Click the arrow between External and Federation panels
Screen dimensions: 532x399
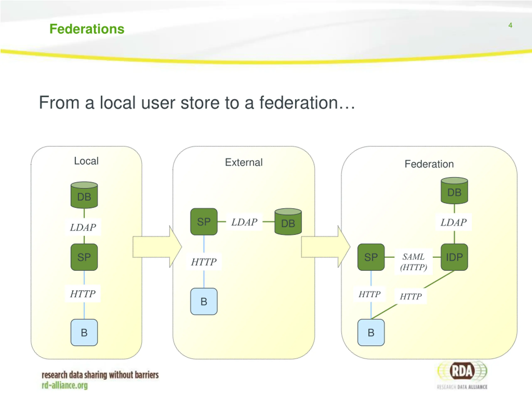pyautogui.click(x=326, y=246)
